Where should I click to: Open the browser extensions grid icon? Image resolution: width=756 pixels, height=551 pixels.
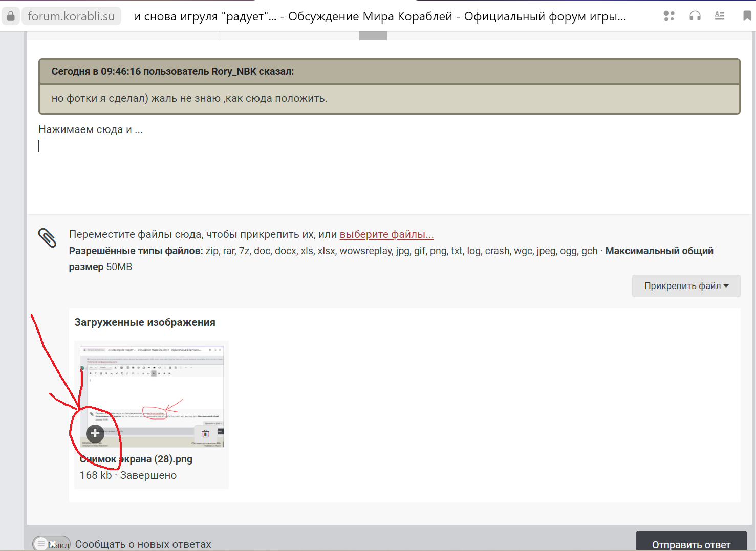coord(669,16)
